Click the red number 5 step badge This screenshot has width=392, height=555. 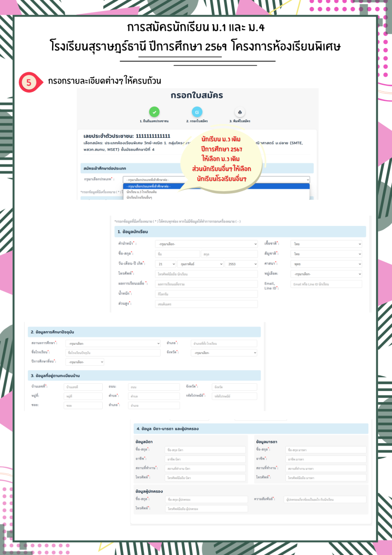29,83
